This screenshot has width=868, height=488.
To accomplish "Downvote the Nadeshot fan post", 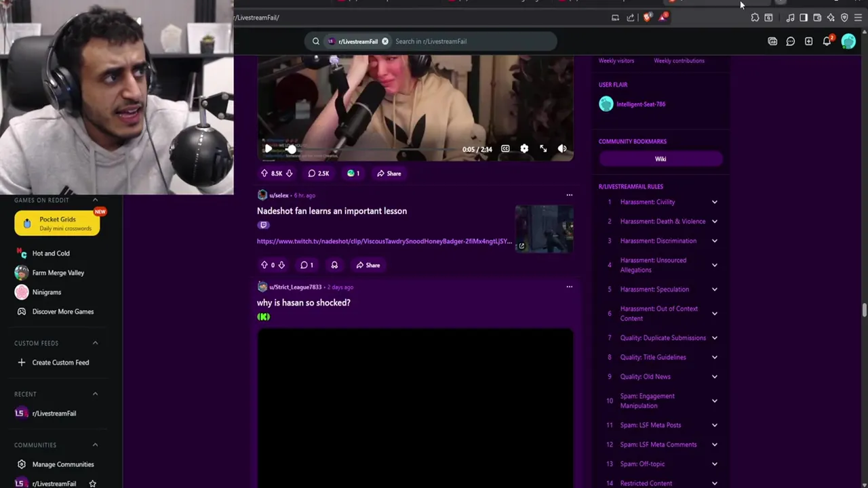I will coord(281,265).
